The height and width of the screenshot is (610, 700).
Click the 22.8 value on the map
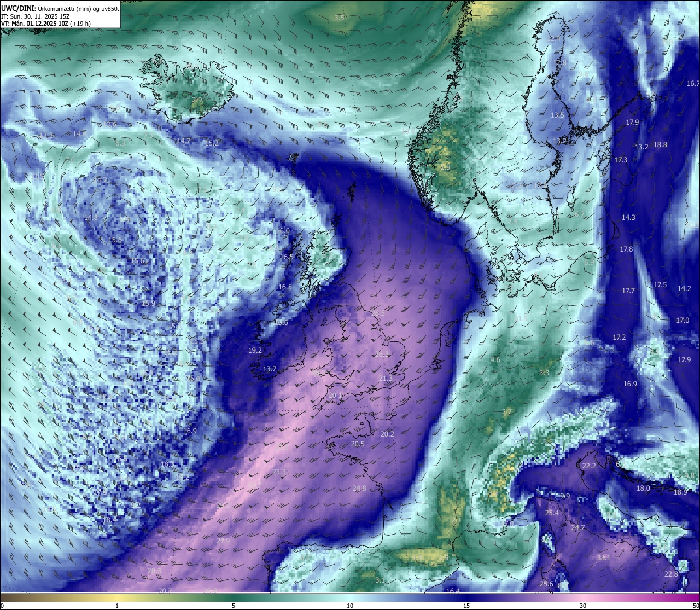coord(672,574)
